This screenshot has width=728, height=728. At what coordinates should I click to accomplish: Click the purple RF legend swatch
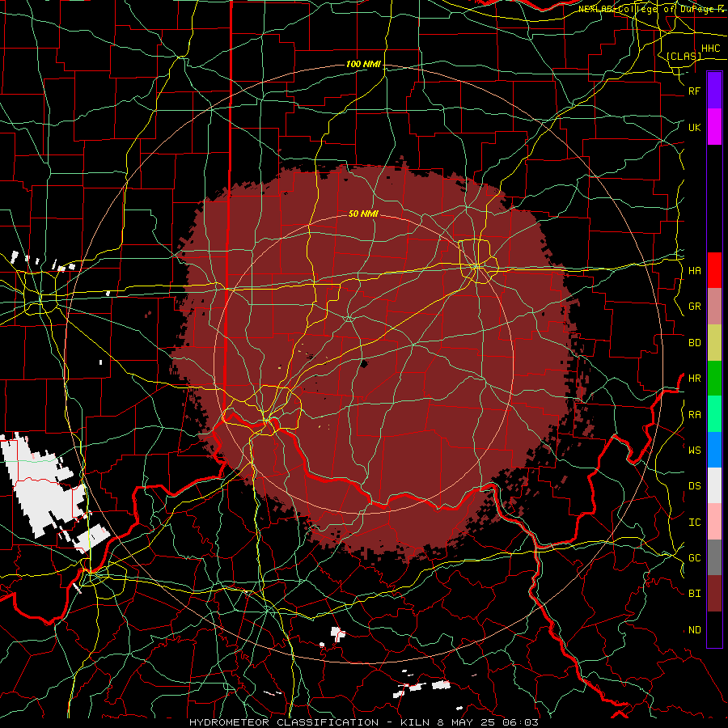[714, 91]
